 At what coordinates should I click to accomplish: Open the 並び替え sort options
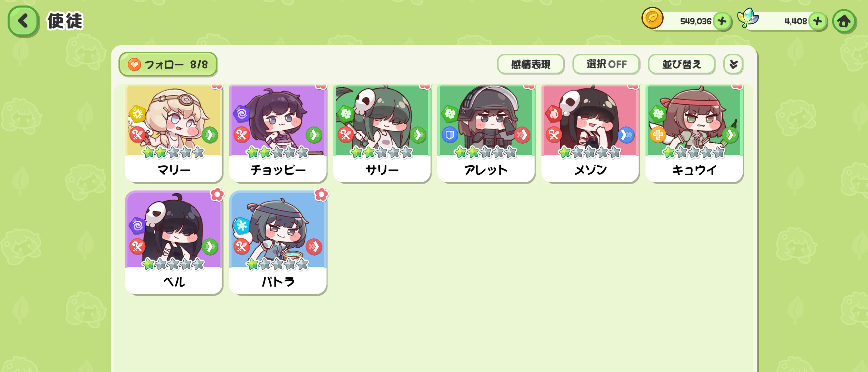tap(682, 64)
